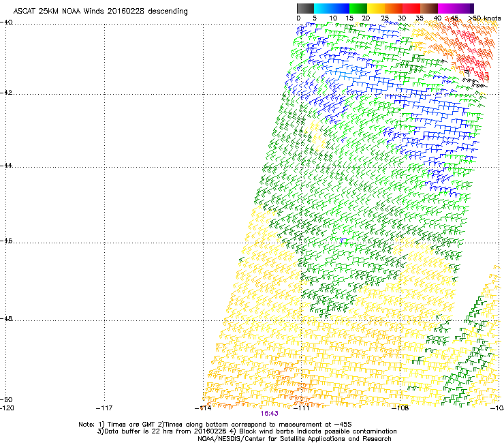Click the 'NOAA/NESDIS/Center for Satellite Applications and Research' credit
Viewport: 504px width, 443px height.
click(x=294, y=439)
